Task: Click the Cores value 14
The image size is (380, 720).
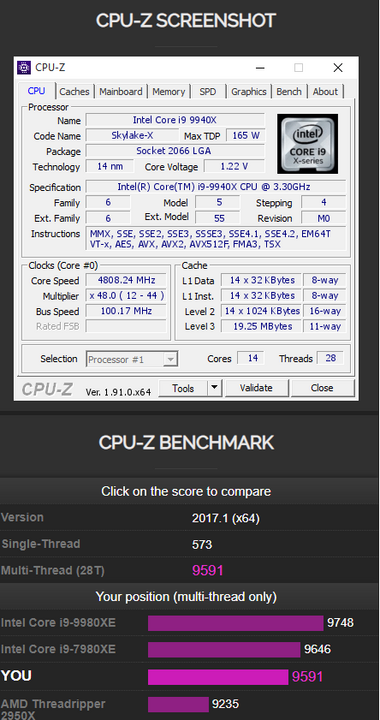Action: 251,358
